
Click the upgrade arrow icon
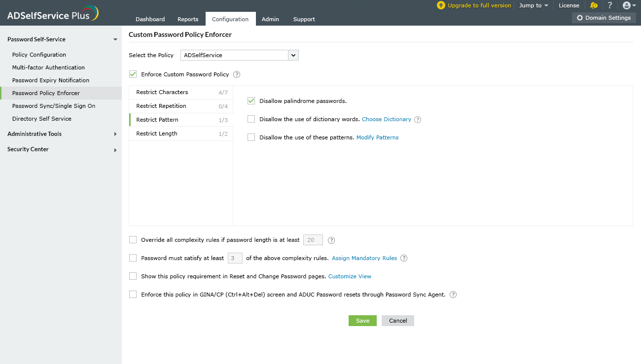click(441, 5)
